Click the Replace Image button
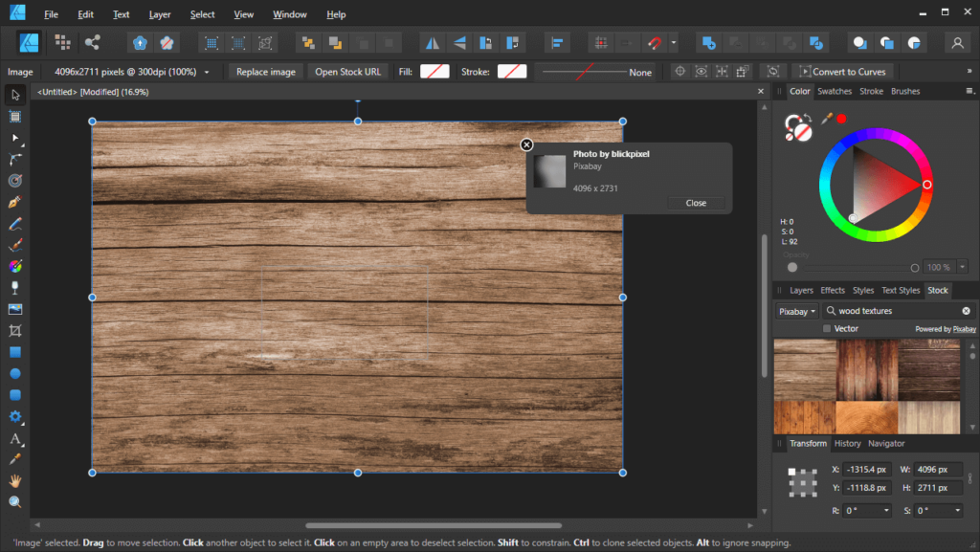 [265, 71]
